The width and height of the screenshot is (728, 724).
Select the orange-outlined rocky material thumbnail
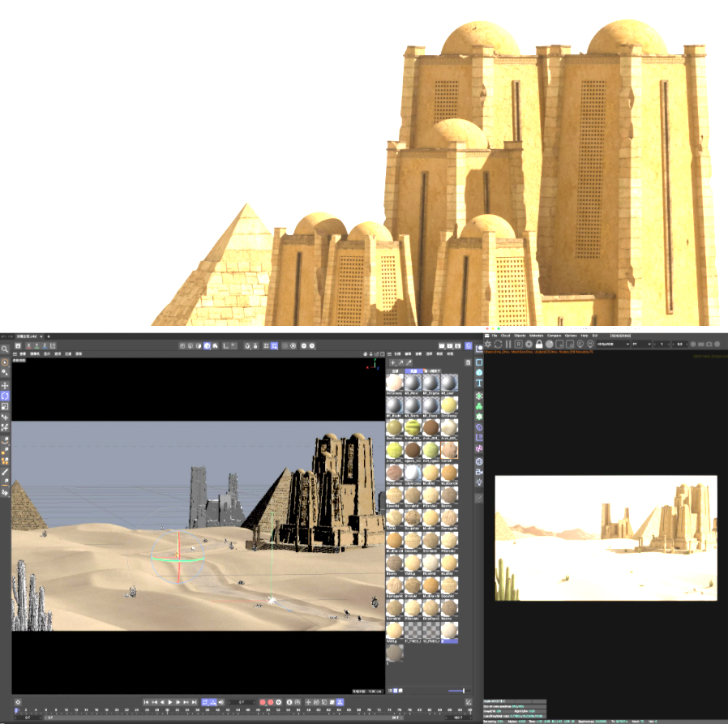449,450
